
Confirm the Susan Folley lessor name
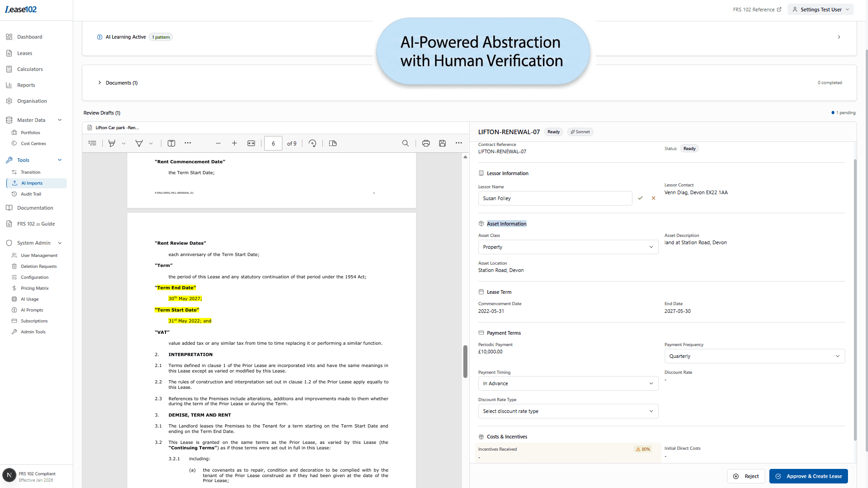640,198
